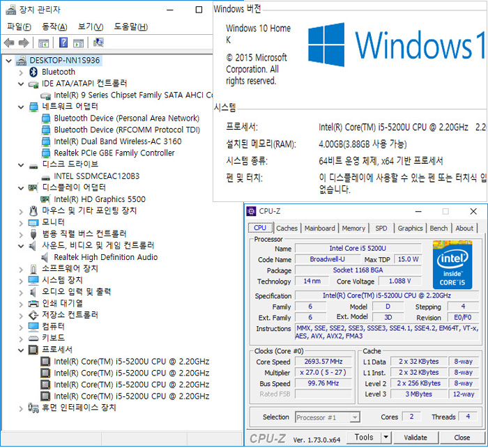Click the Validate button in CPU-Z
Image resolution: width=488 pixels, height=448 pixels.
tap(415, 438)
